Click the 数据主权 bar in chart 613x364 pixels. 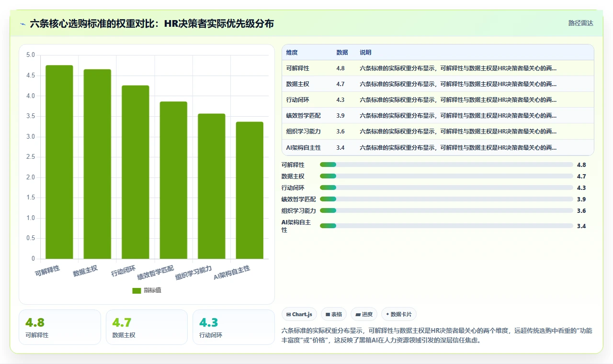(97, 164)
